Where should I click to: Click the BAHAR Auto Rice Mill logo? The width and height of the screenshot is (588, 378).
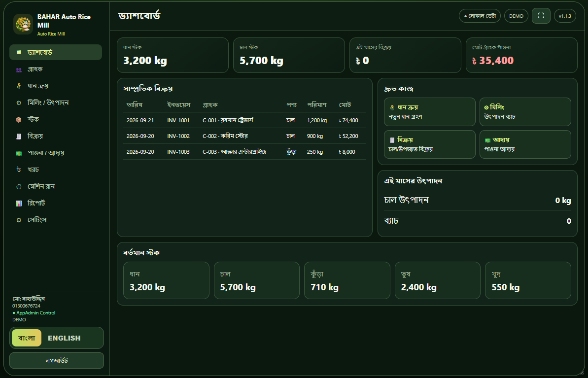point(23,24)
